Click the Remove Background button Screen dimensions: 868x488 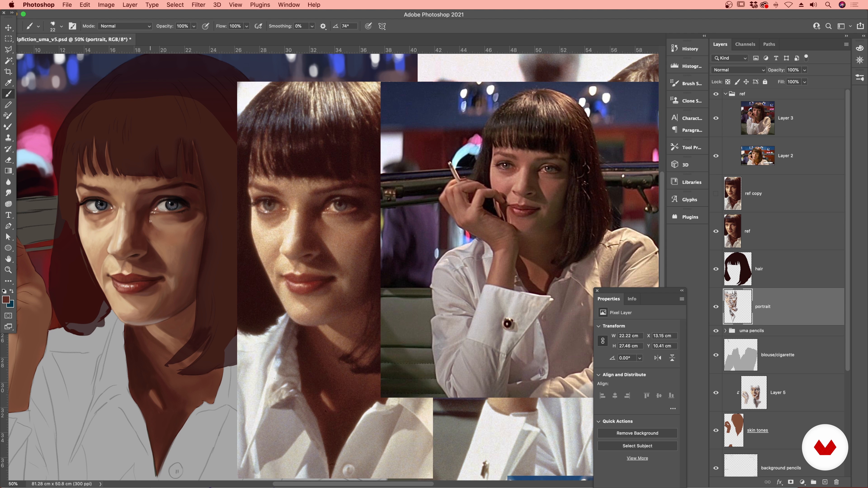[x=637, y=433]
